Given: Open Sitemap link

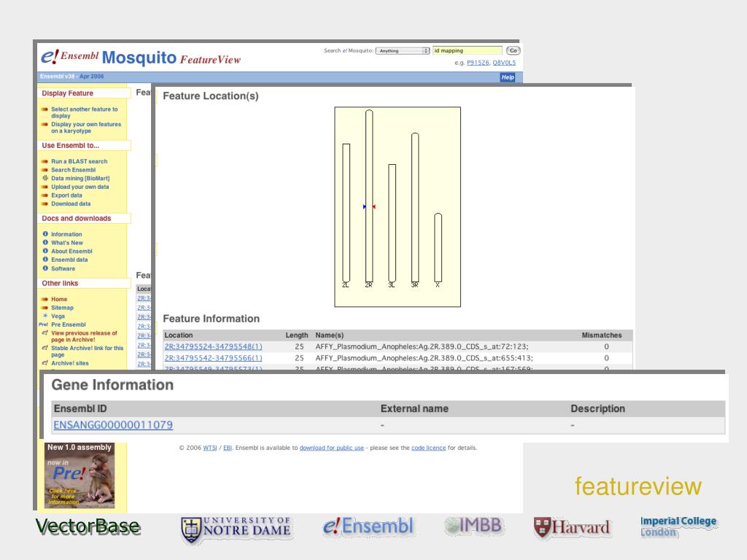Looking at the screenshot, I should pos(62,308).
